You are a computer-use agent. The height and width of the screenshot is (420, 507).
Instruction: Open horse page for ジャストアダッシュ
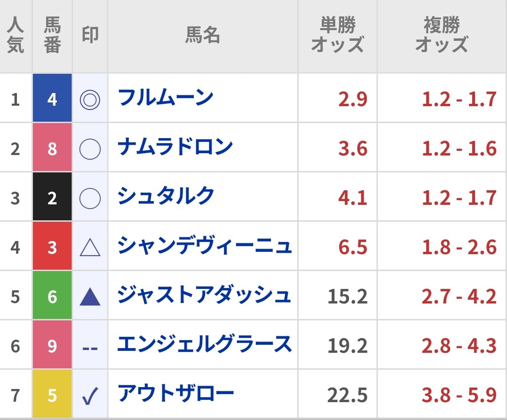(x=204, y=295)
